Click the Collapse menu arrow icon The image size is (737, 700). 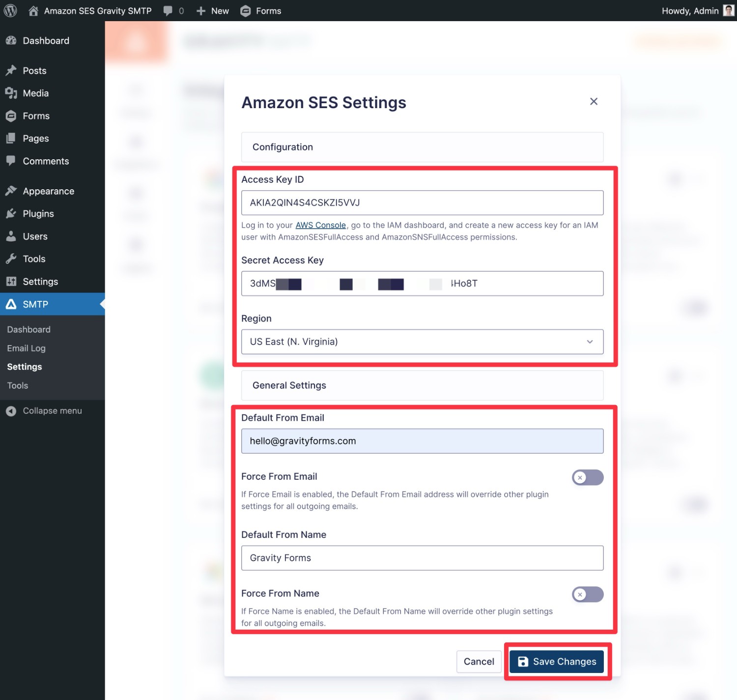[11, 411]
